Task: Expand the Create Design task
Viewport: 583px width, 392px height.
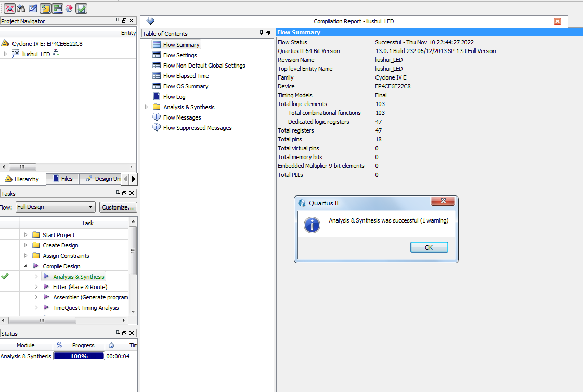Action: point(25,245)
